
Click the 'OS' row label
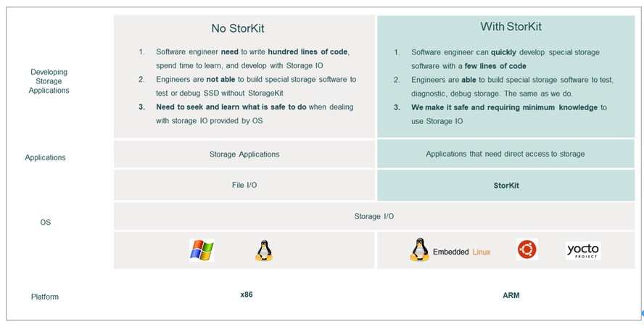click(x=45, y=223)
